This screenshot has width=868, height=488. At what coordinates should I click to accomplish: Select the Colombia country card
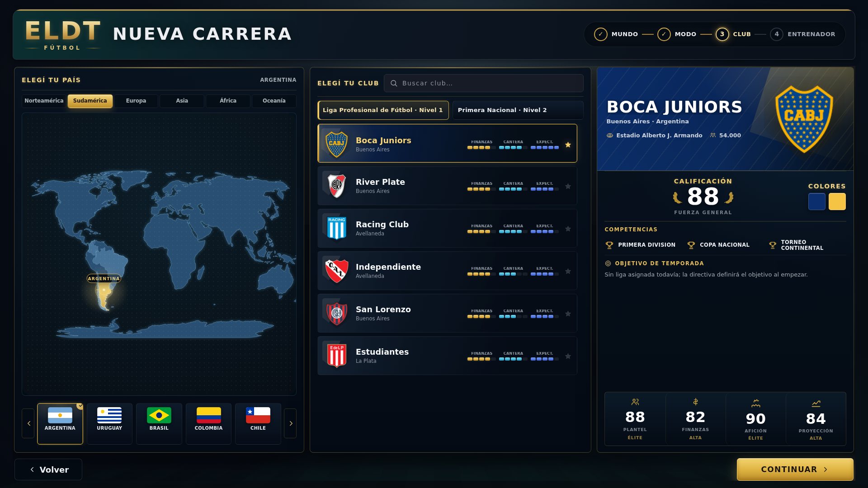[x=208, y=423]
